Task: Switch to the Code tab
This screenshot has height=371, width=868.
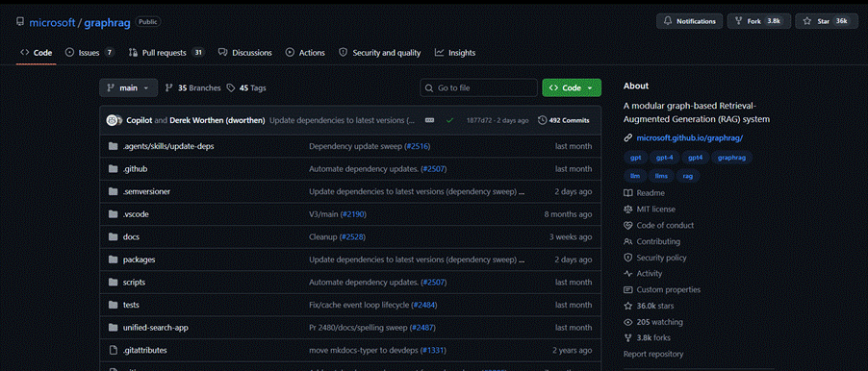Action: coord(36,53)
